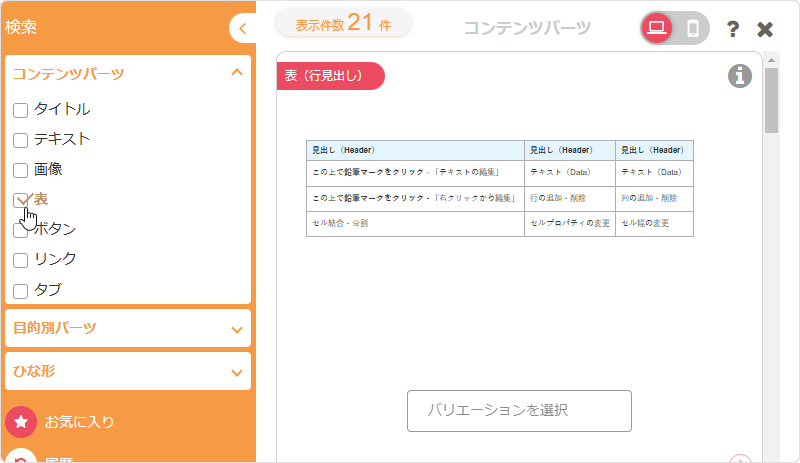Check the テキスト checkbox

[x=20, y=140]
